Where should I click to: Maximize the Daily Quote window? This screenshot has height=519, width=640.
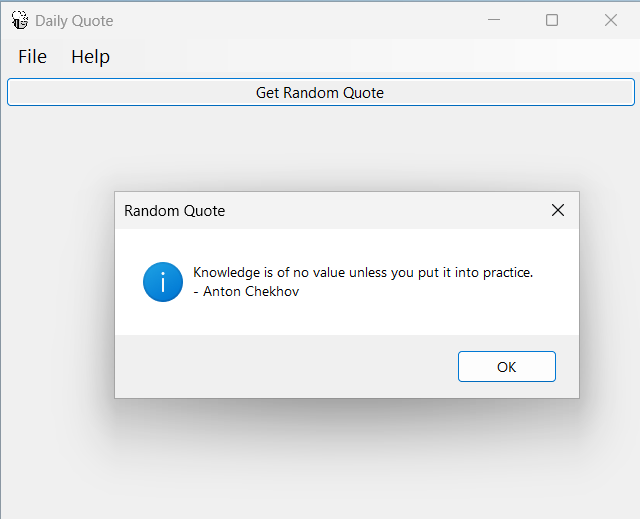click(552, 20)
